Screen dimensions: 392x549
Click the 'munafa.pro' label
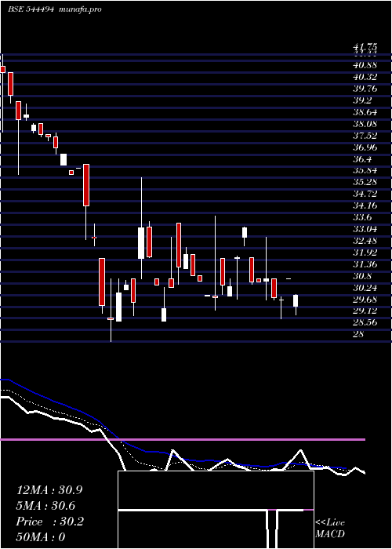tap(80, 9)
